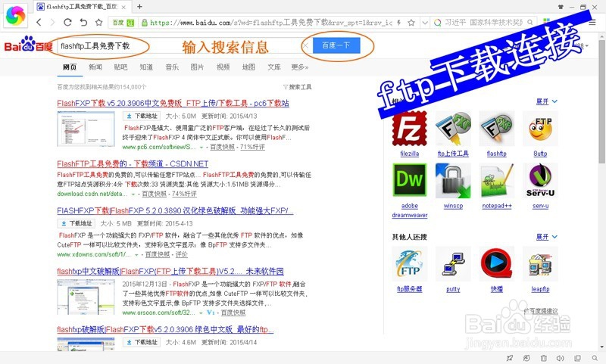Click inside the Baidu search input field

click(179, 46)
